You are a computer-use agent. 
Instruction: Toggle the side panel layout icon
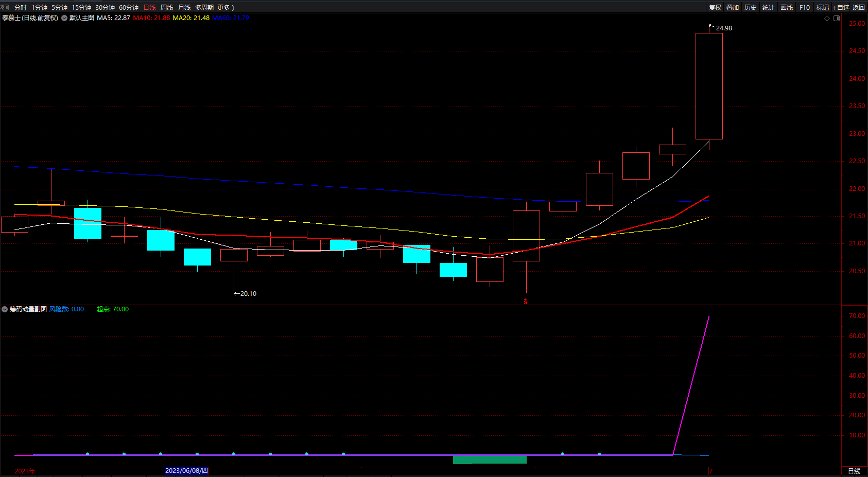point(837,18)
